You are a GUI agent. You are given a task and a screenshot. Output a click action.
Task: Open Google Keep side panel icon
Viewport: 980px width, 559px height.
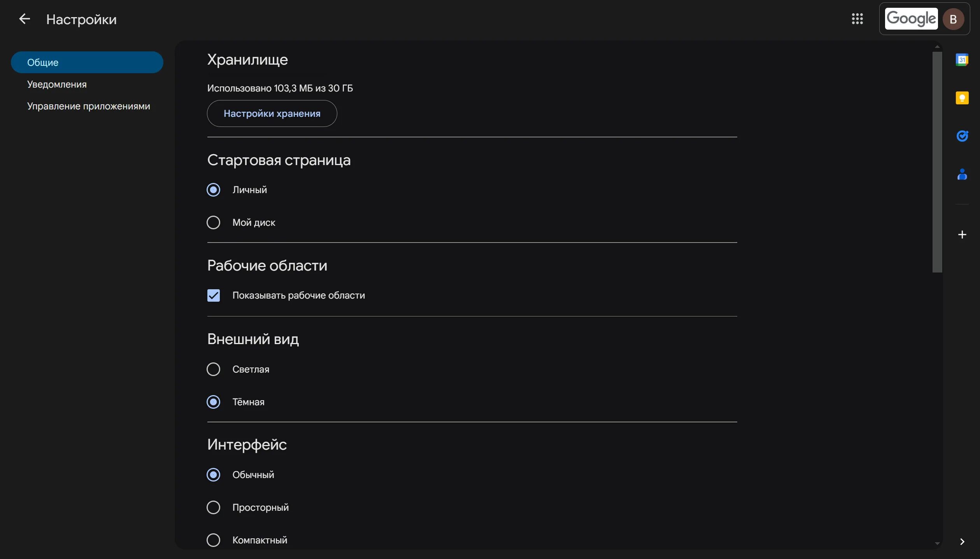click(x=962, y=98)
